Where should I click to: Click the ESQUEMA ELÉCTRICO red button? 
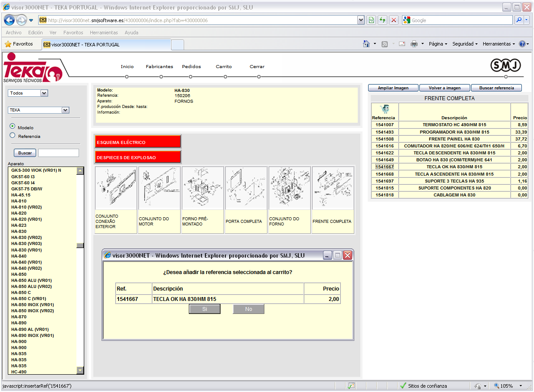tap(138, 142)
